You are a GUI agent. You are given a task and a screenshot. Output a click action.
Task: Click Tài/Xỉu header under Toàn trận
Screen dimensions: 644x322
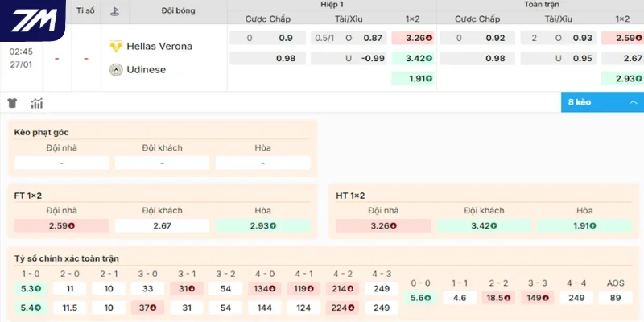pyautogui.click(x=558, y=19)
